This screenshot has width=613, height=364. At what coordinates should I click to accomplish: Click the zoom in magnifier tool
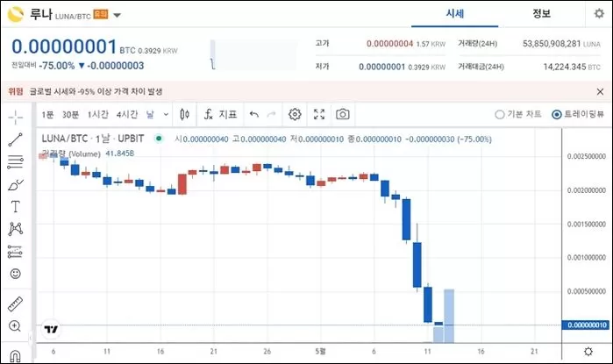click(16, 326)
